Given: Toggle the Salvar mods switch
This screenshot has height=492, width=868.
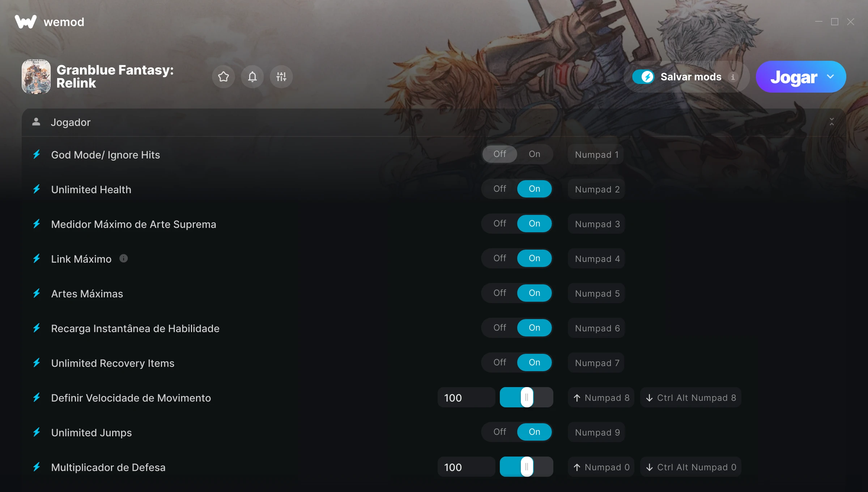Looking at the screenshot, I should (643, 77).
